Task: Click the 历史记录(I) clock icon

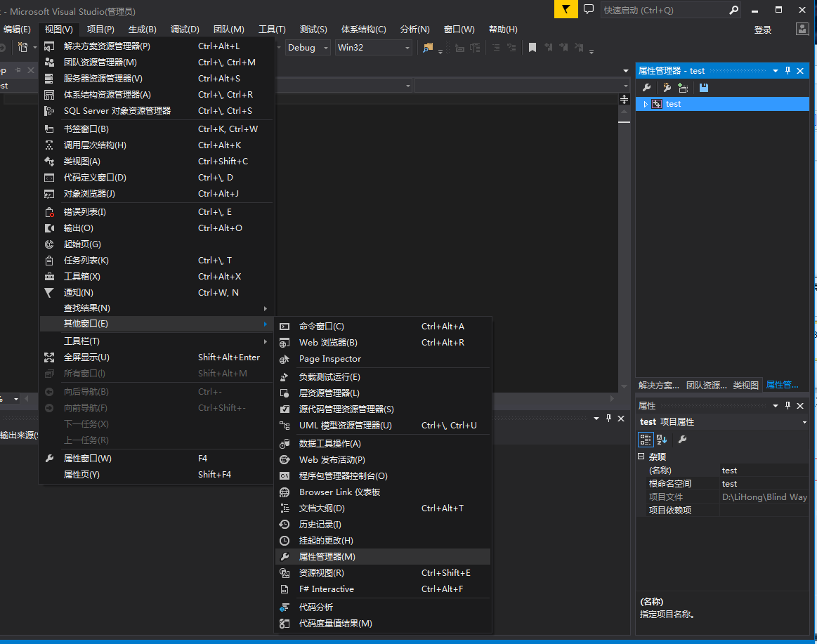Action: pyautogui.click(x=285, y=524)
